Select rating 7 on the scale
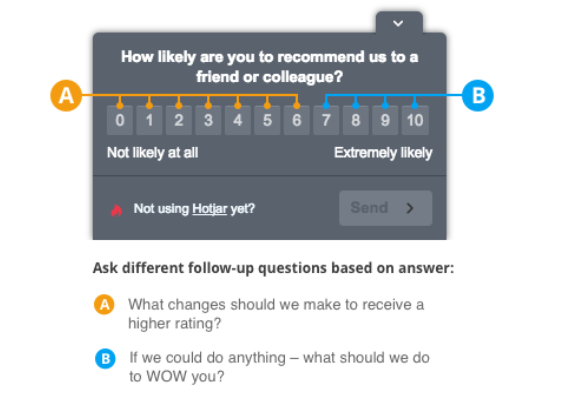563x407 pixels. 326,120
